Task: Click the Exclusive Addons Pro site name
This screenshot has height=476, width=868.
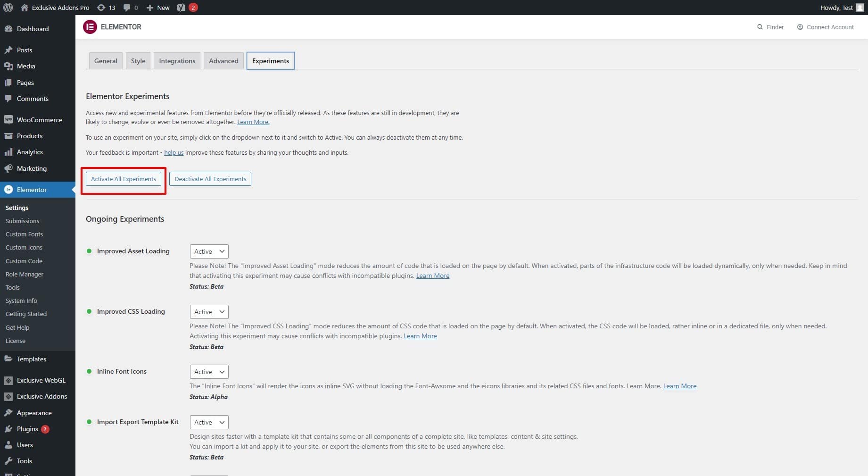Action: (x=60, y=8)
